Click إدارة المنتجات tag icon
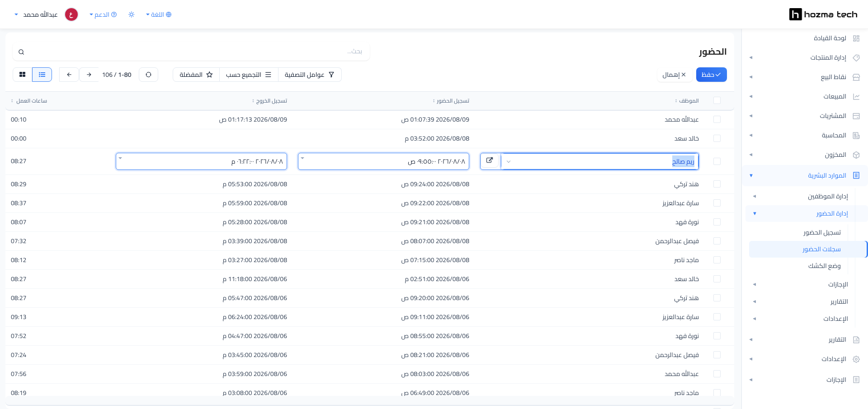The width and height of the screenshot is (868, 409). 856,58
